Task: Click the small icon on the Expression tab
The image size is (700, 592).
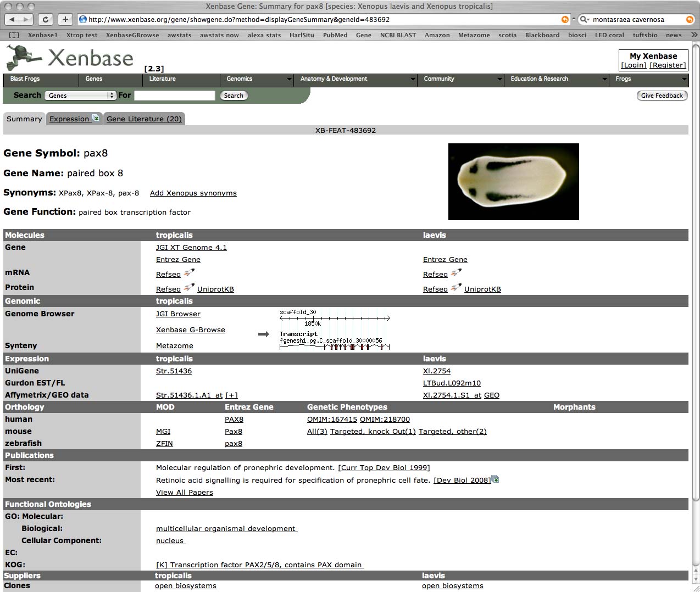Action: pyautogui.click(x=96, y=118)
